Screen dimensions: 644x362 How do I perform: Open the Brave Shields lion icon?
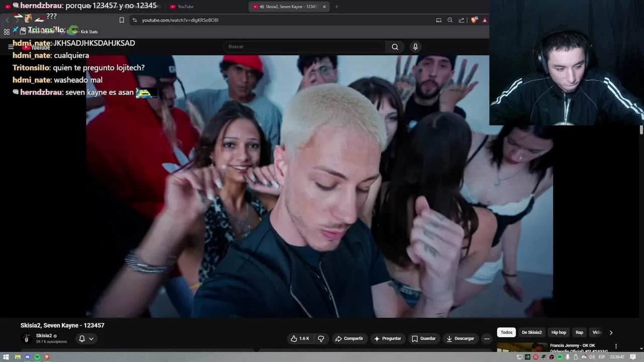pyautogui.click(x=474, y=20)
